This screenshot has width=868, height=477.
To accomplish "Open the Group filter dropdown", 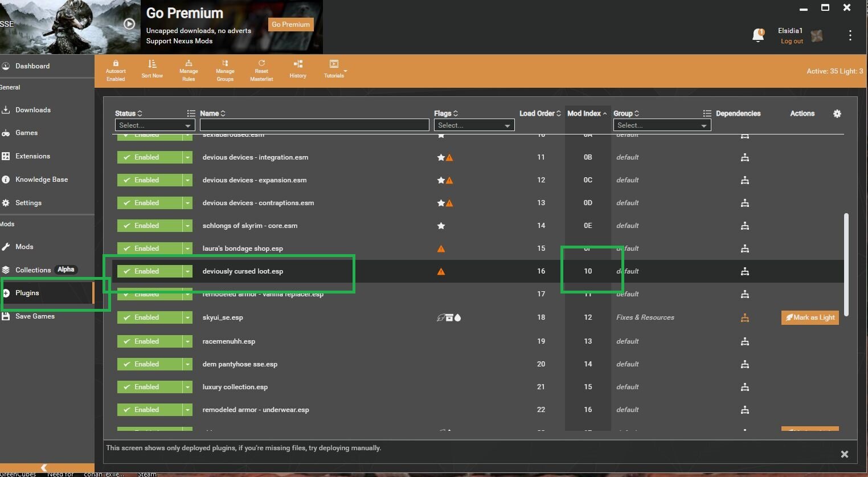I will (662, 125).
